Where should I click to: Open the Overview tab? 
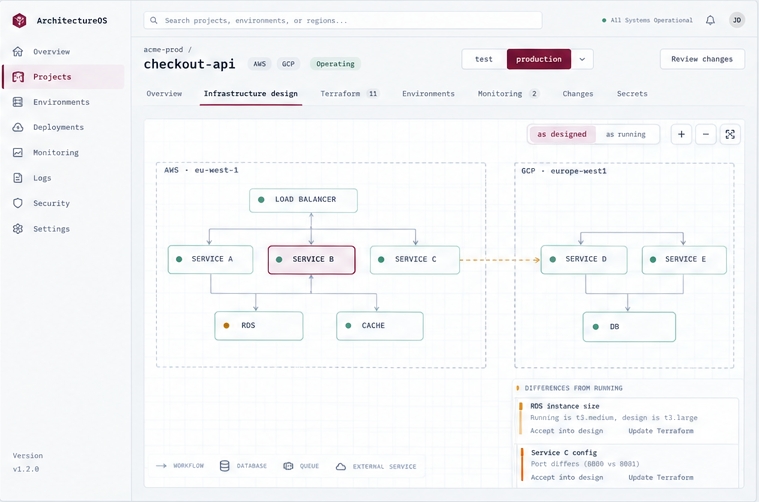tap(164, 93)
